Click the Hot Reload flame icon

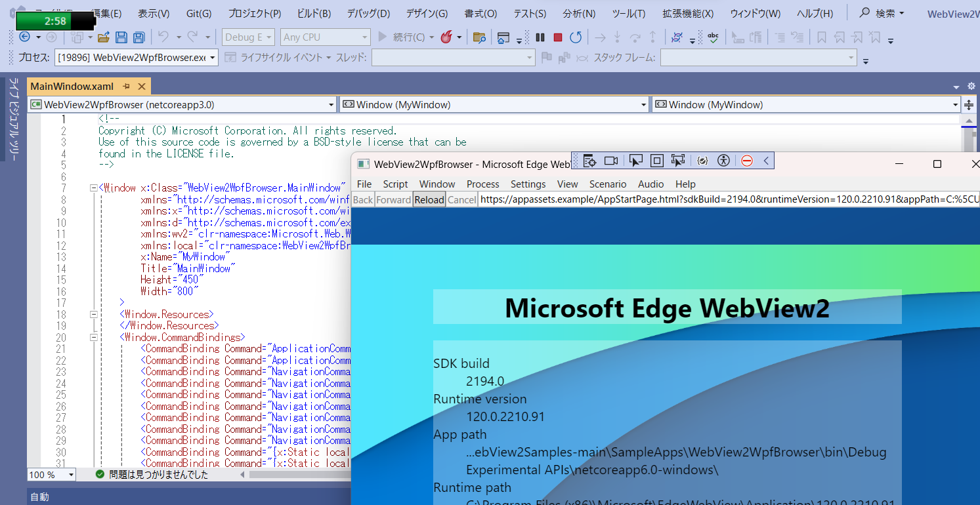click(x=446, y=37)
